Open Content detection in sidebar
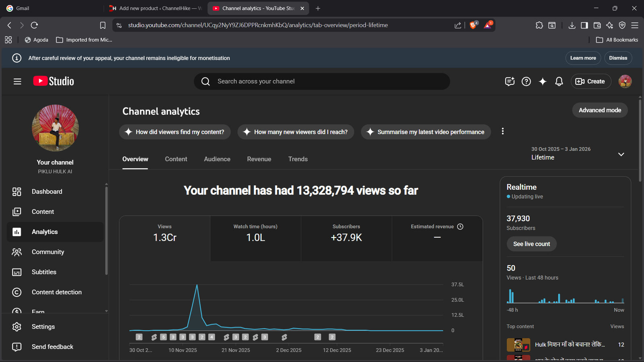The image size is (644, 362). (56, 292)
